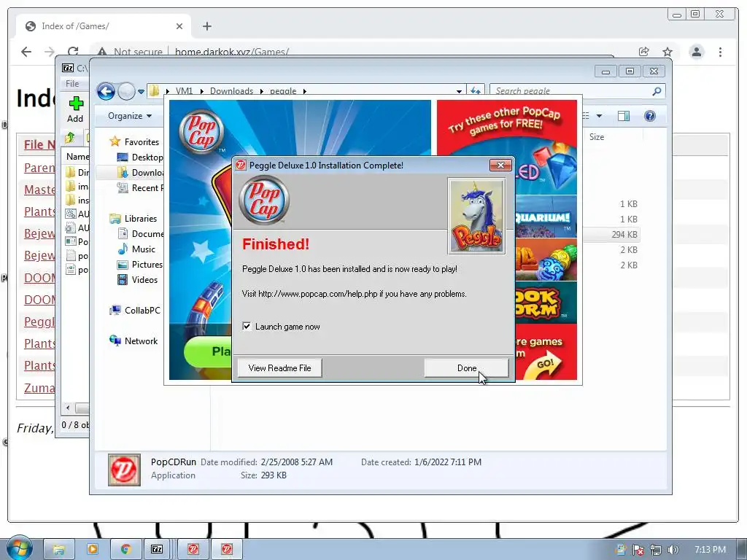The width and height of the screenshot is (747, 560).
Task: Click the Chrome address bar URL
Action: click(231, 52)
